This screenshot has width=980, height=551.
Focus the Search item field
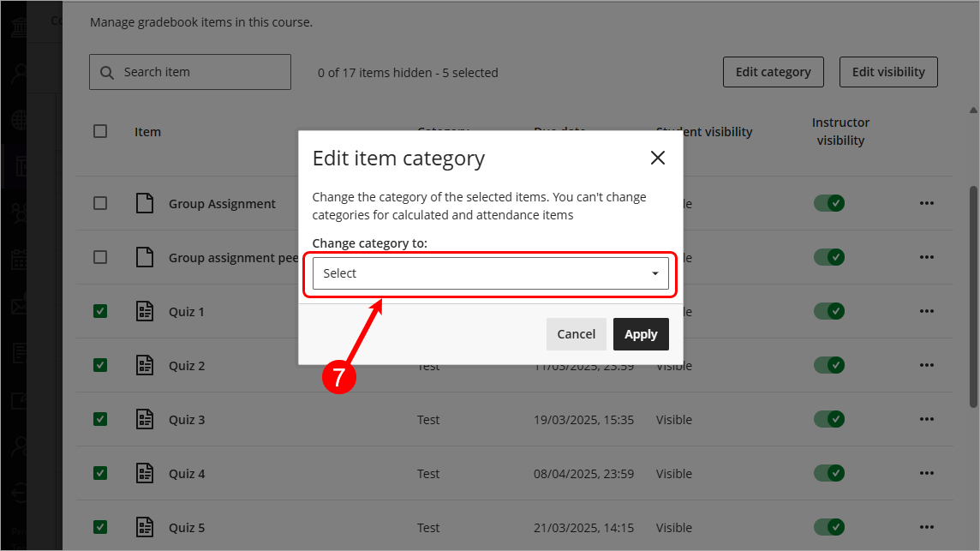pyautogui.click(x=190, y=72)
